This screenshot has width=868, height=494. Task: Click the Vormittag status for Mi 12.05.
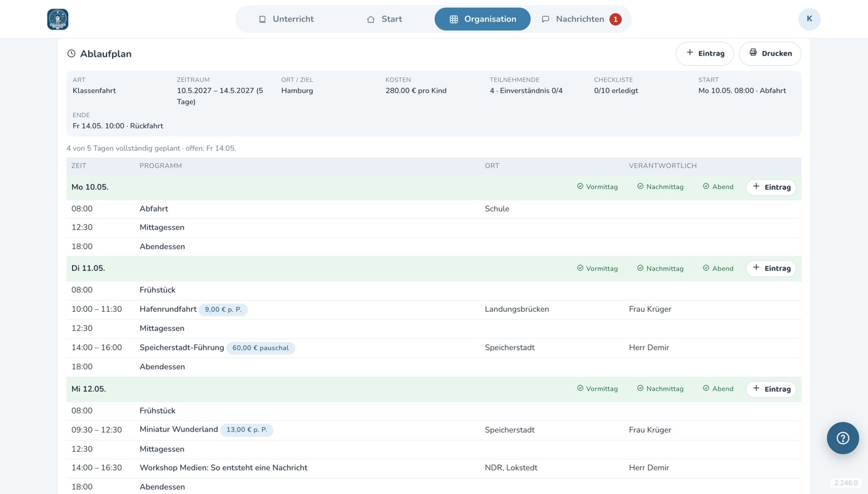tap(598, 389)
